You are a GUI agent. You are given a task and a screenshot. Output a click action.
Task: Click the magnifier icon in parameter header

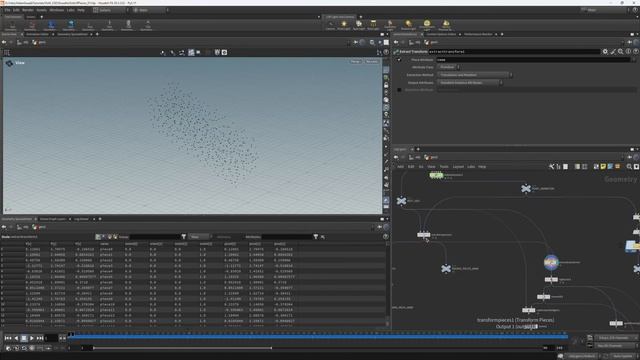pos(620,51)
